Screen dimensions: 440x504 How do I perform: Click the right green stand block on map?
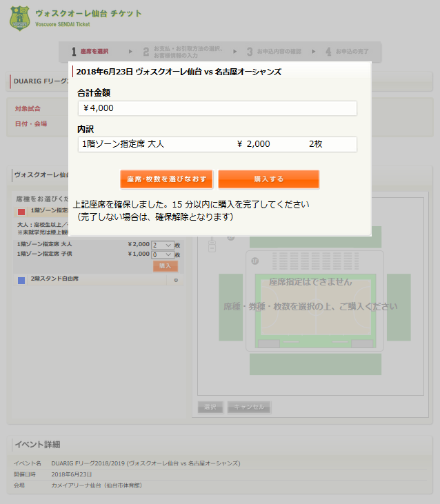399,308
